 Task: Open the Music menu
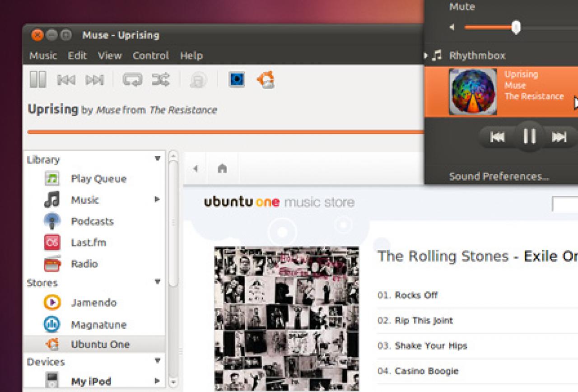[43, 56]
